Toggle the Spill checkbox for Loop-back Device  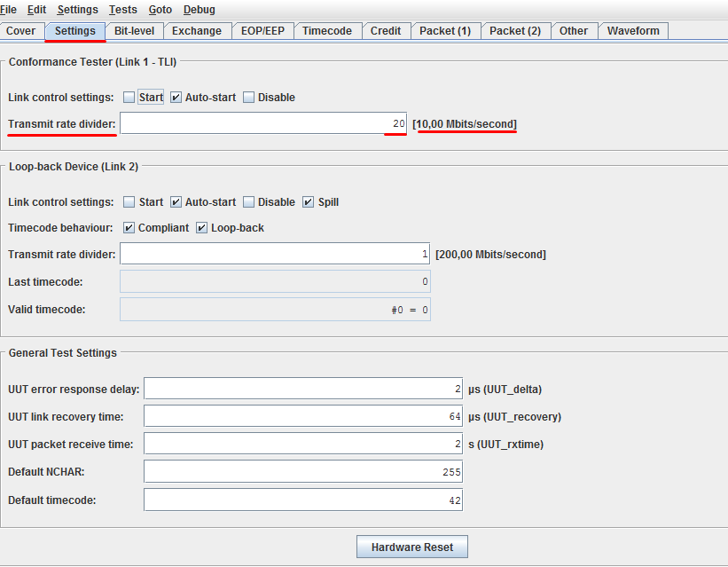click(309, 202)
